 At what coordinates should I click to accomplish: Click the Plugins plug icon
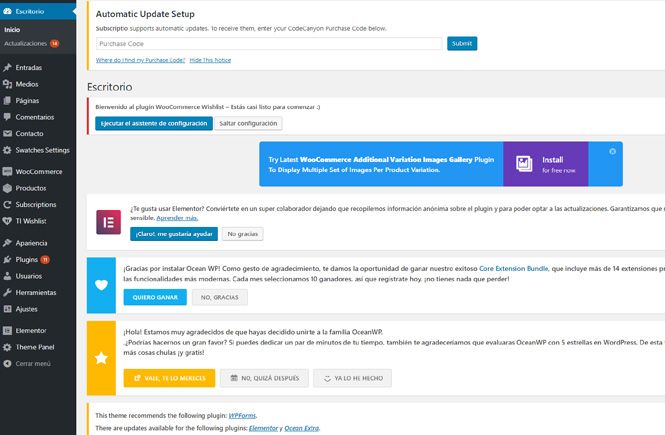[7, 259]
